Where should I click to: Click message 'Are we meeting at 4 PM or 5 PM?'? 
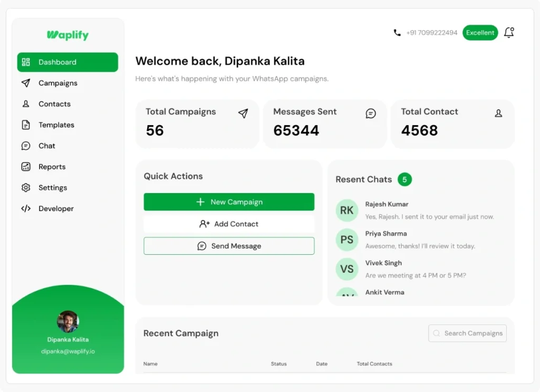[416, 275]
